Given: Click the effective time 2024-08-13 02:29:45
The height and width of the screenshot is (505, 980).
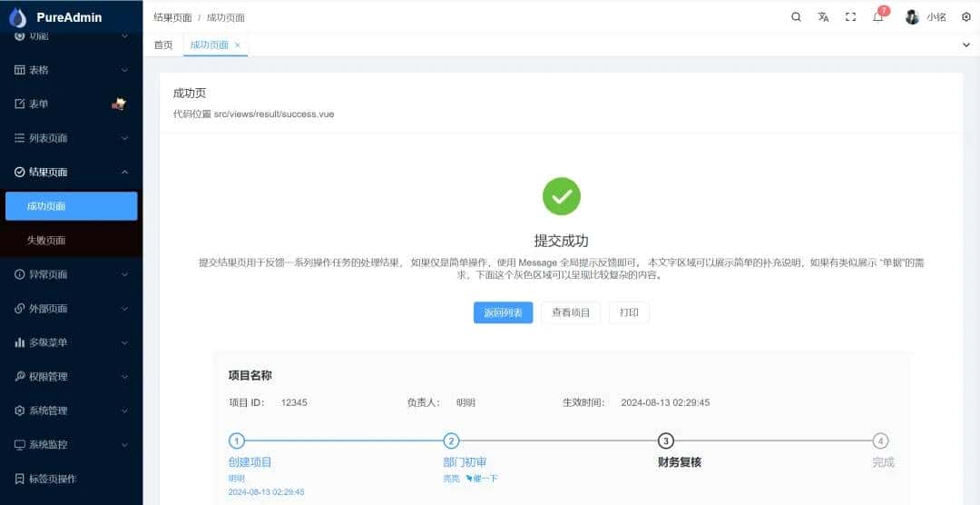Looking at the screenshot, I should click(665, 403).
